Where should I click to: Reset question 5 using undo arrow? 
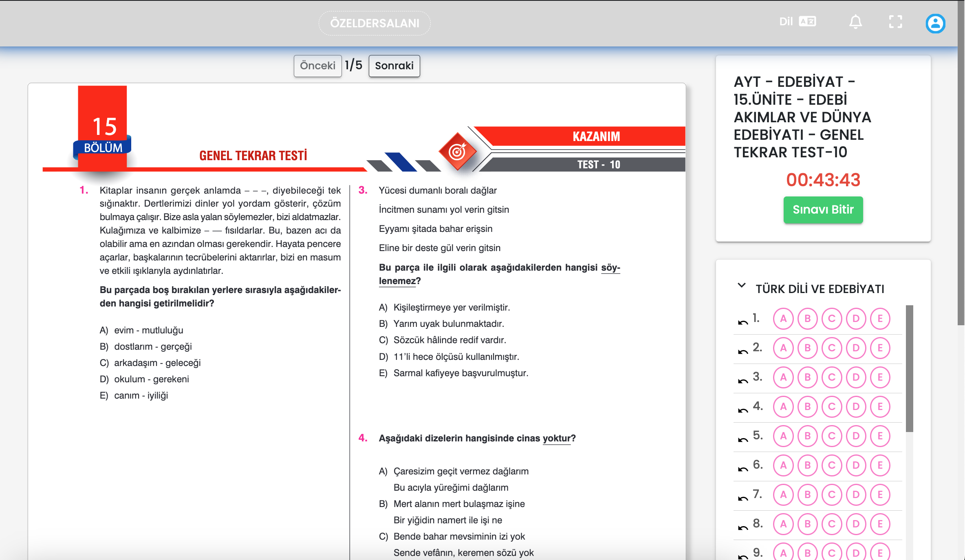point(743,440)
